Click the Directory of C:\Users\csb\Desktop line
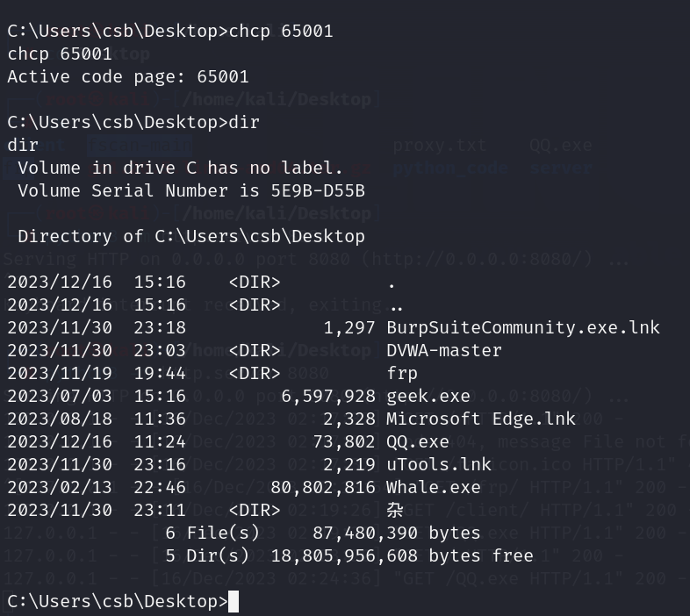The width and height of the screenshot is (690, 616). [x=191, y=237]
